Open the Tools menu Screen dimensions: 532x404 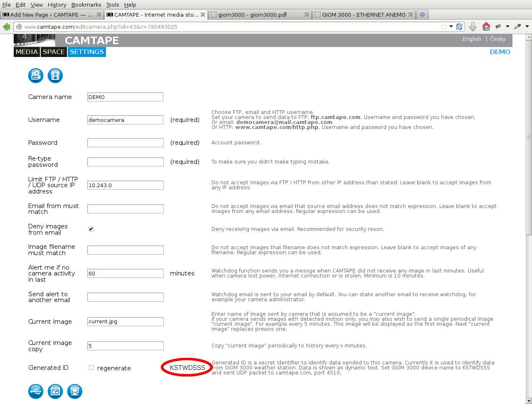[x=113, y=5]
